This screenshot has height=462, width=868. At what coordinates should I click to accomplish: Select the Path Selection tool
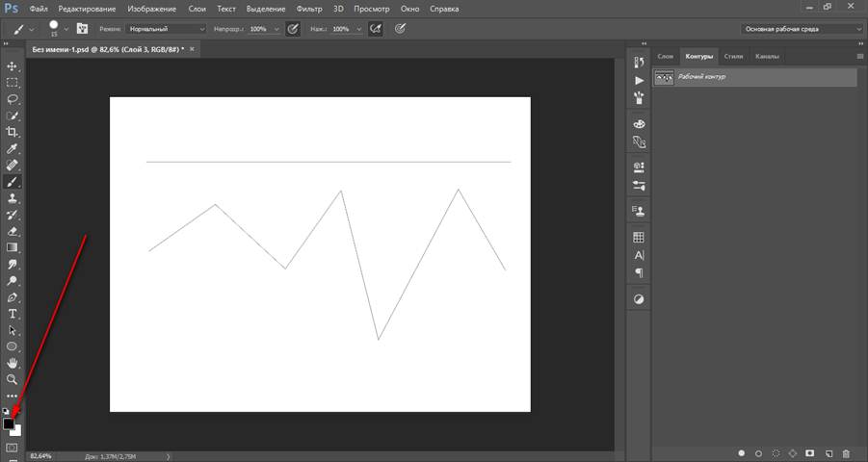click(x=12, y=330)
